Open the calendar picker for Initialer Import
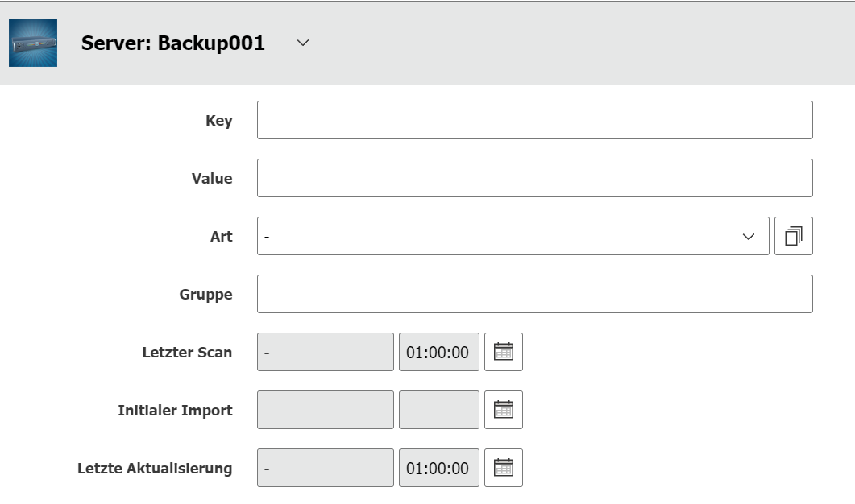Viewport: 855px width, 504px height. pyautogui.click(x=504, y=410)
